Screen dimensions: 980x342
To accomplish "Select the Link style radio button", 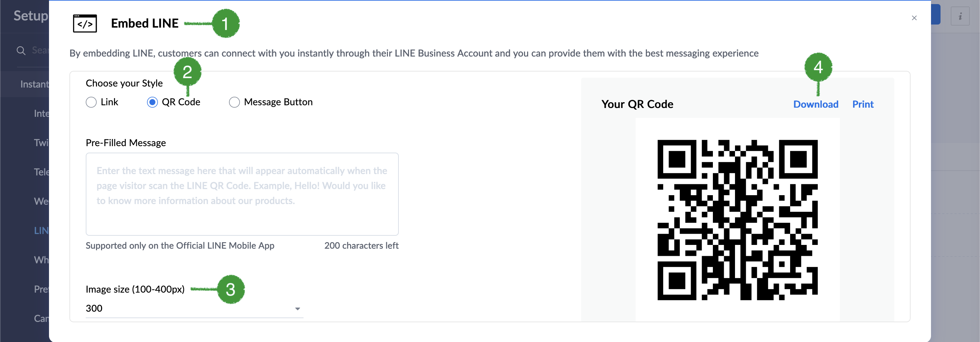I will click(91, 102).
